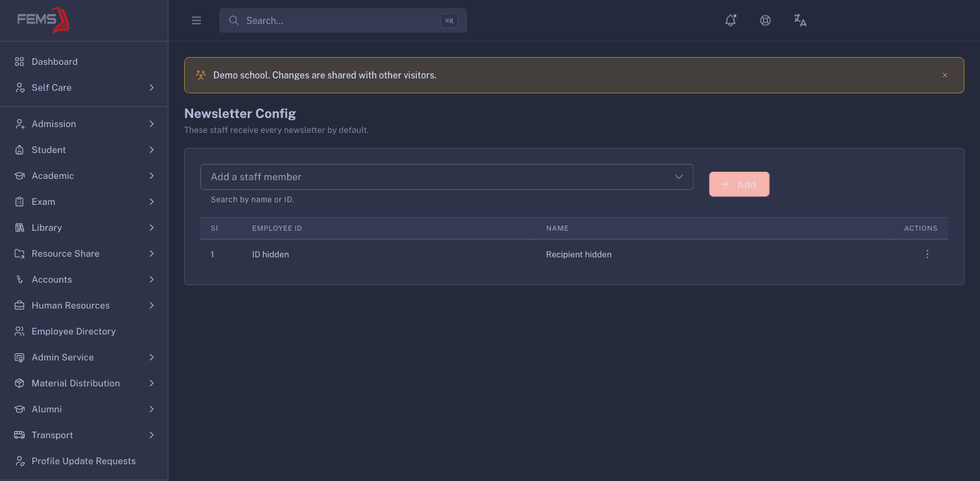Open the Material Distribution menu item
Viewport: 980px width, 481px height.
tap(84, 383)
